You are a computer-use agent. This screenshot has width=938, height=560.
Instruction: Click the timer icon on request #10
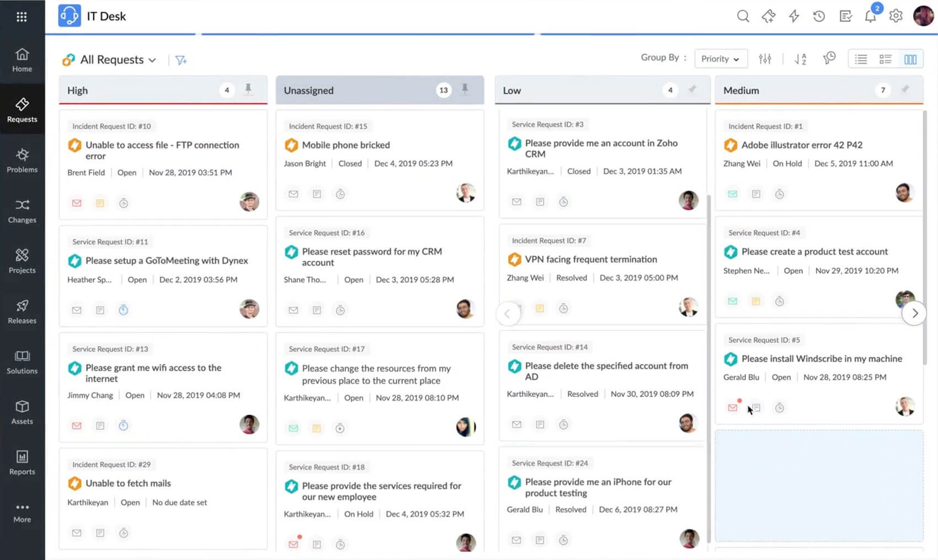pos(124,203)
